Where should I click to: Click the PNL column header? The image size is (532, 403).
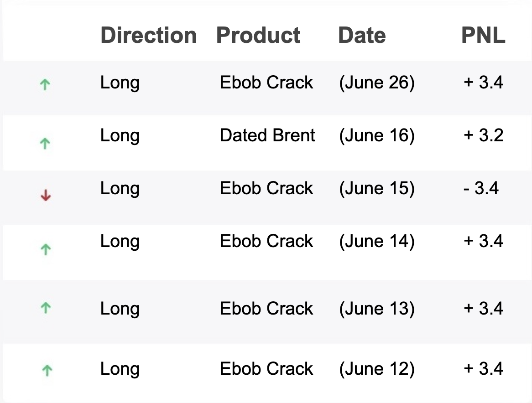pos(483,36)
